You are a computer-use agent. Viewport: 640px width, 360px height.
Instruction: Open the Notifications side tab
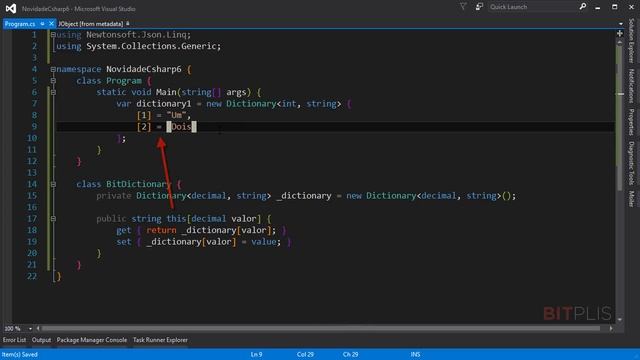631,86
